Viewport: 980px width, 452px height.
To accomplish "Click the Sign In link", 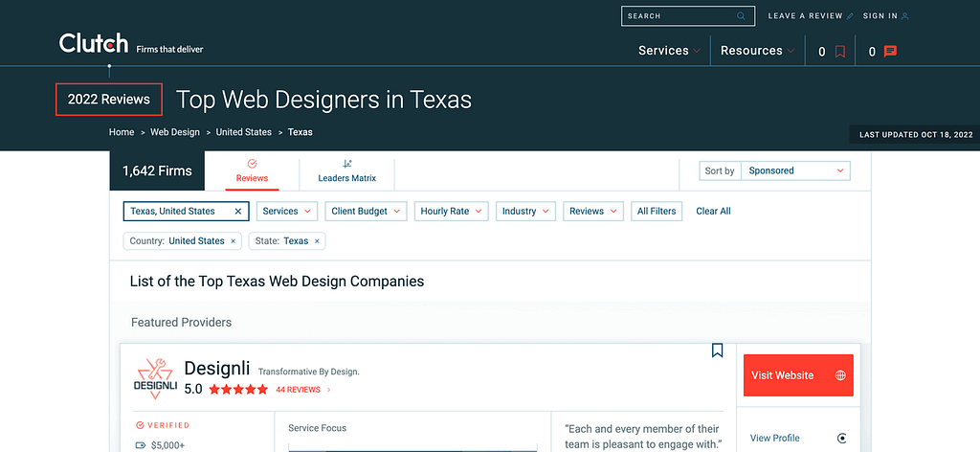I will (x=880, y=16).
